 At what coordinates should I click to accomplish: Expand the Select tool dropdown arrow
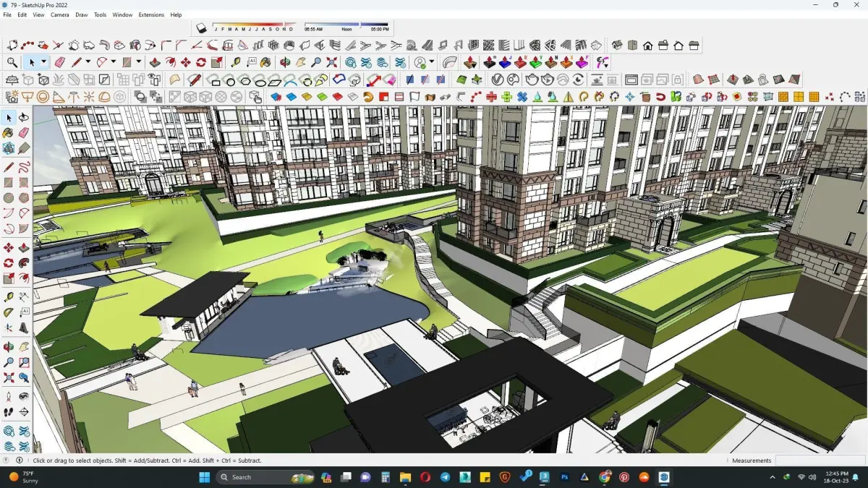43,62
